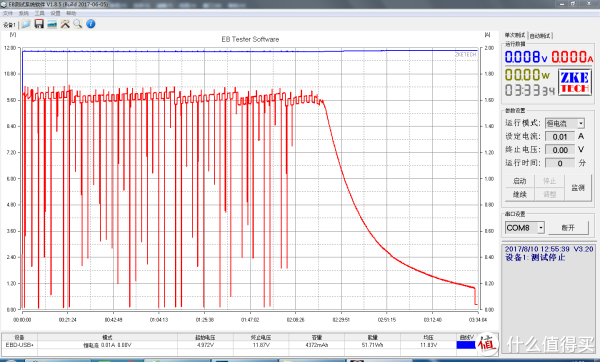Click the 11.83V average voltage cell
Image resolution: width=600 pixels, height=362 pixels.
428,345
